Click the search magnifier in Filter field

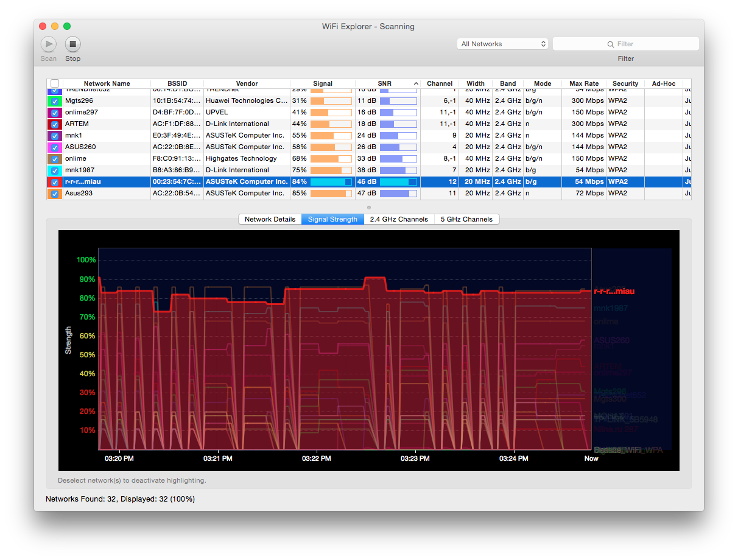[x=611, y=44]
